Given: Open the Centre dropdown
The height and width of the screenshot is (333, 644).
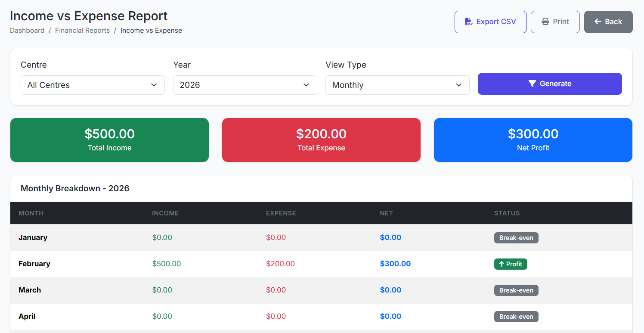Looking at the screenshot, I should (x=93, y=85).
